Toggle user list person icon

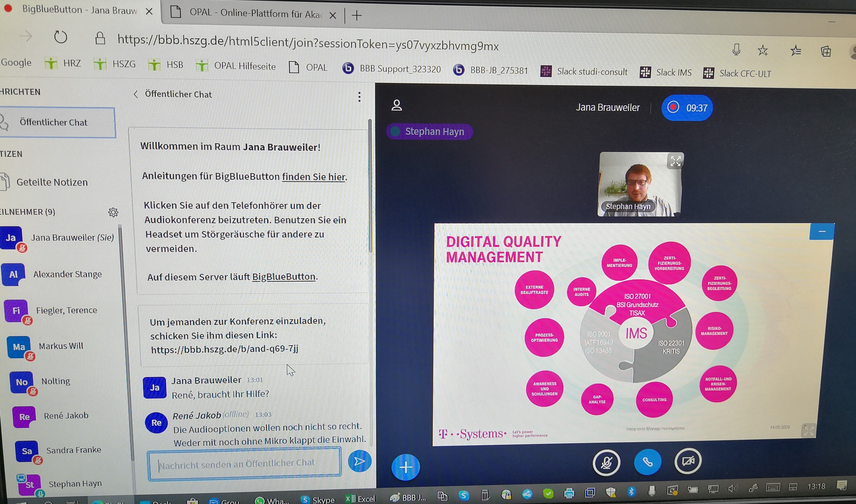pyautogui.click(x=396, y=105)
